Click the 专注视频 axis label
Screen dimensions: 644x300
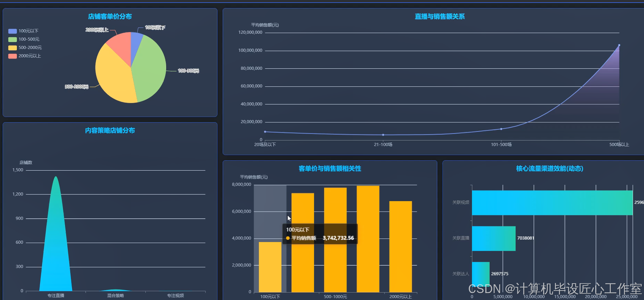pyautogui.click(x=175, y=296)
